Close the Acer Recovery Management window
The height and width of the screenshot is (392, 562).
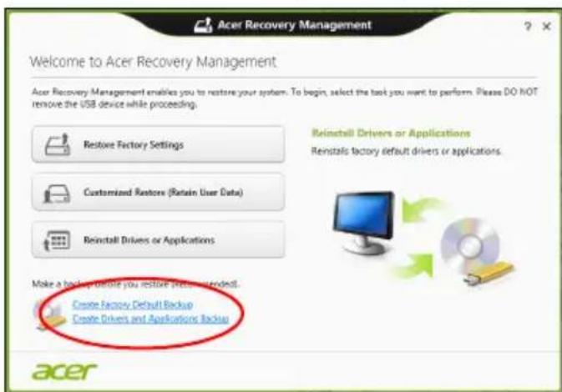(x=547, y=26)
